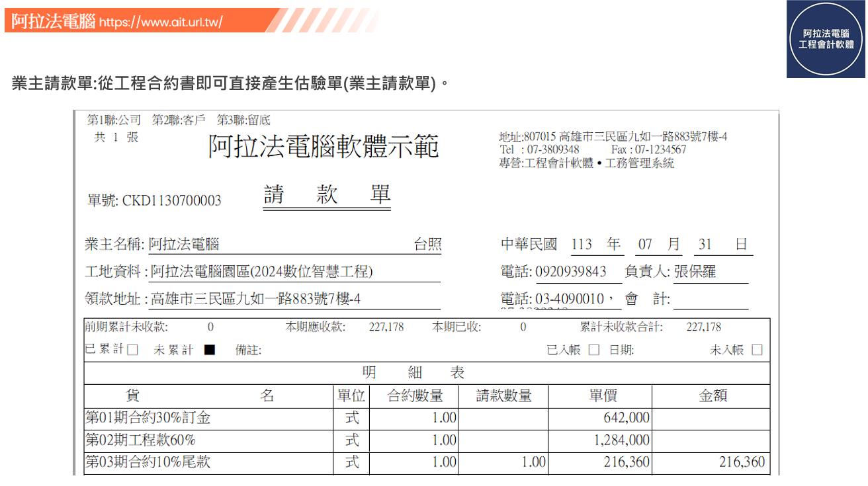Click the 備註 label
This screenshot has width=868, height=486.
click(248, 350)
